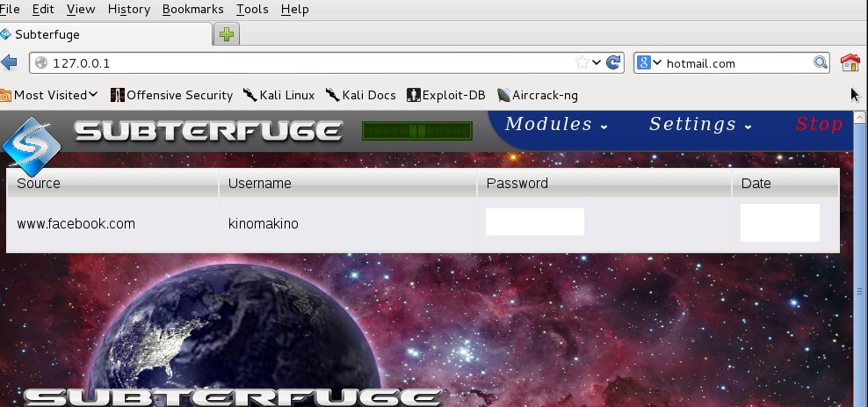Open the Aircrack-ng bookmark

coord(537,95)
